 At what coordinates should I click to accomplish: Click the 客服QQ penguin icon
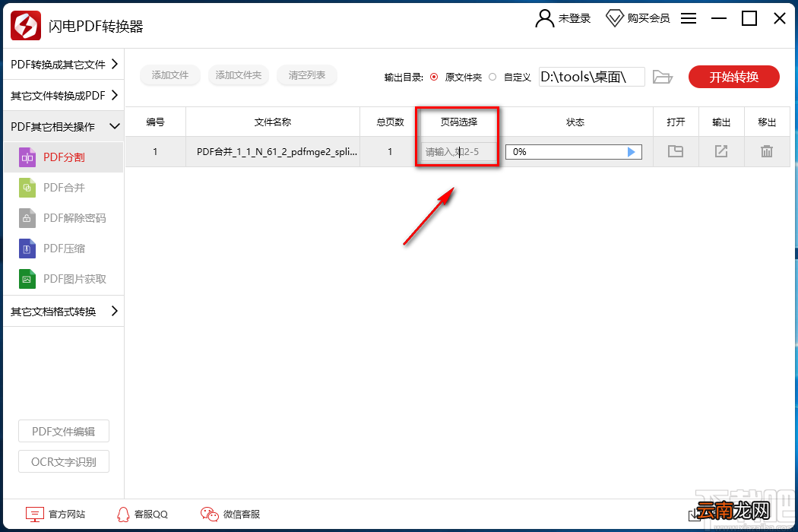[x=123, y=515]
